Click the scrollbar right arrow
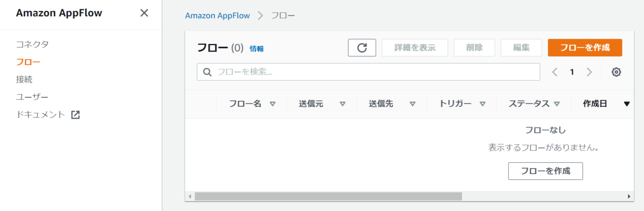644x211 pixels. [629, 197]
